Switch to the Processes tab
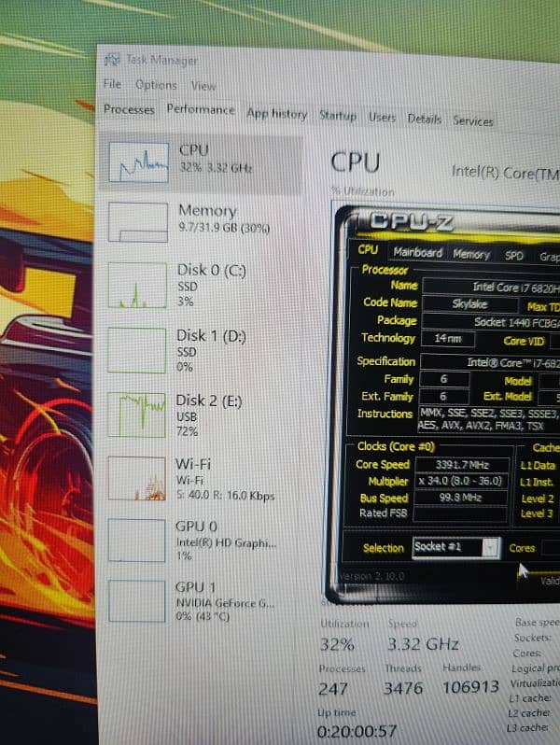560x745 pixels. tap(129, 109)
